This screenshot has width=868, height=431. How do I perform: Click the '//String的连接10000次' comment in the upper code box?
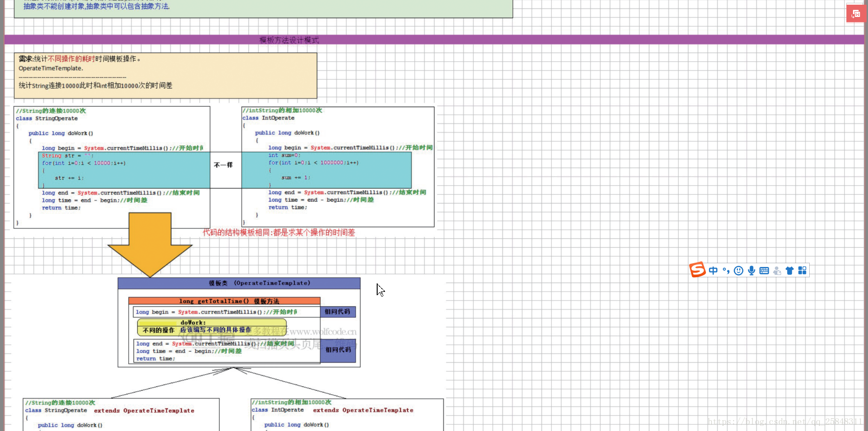pyautogui.click(x=51, y=111)
